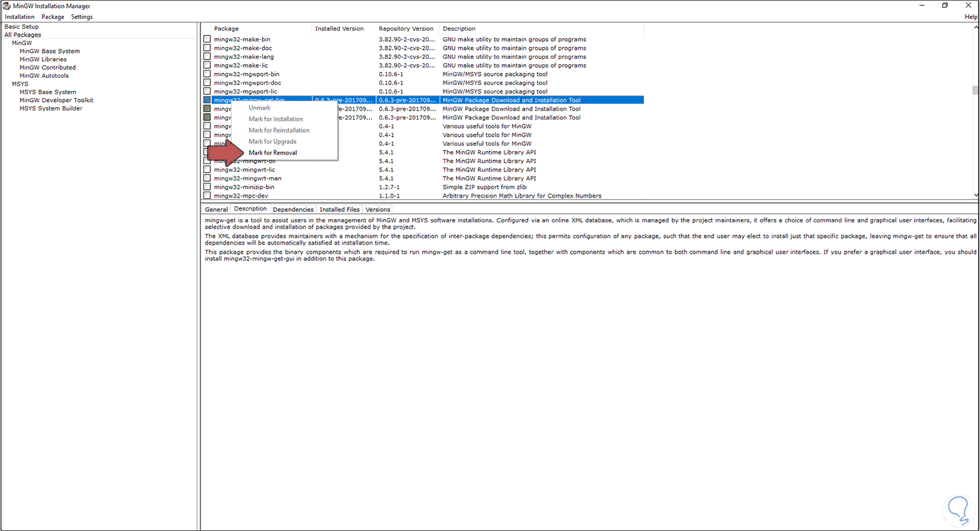Select MSYS Base System
The image size is (980, 531).
click(x=48, y=92)
